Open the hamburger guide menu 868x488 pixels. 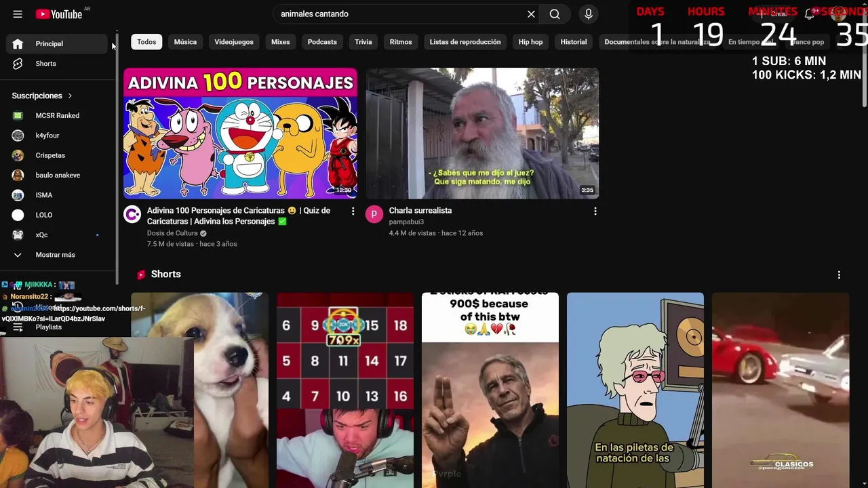tap(18, 14)
